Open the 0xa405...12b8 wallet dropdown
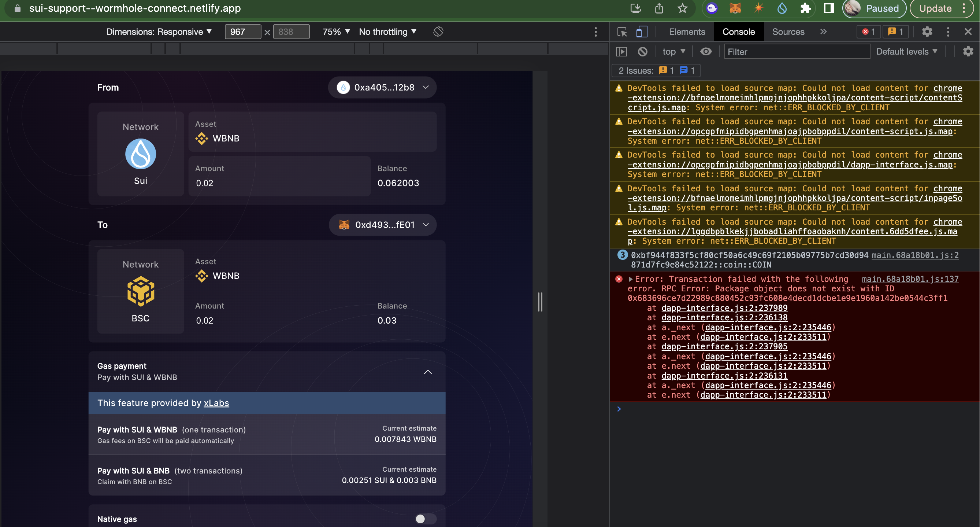 [x=382, y=88]
